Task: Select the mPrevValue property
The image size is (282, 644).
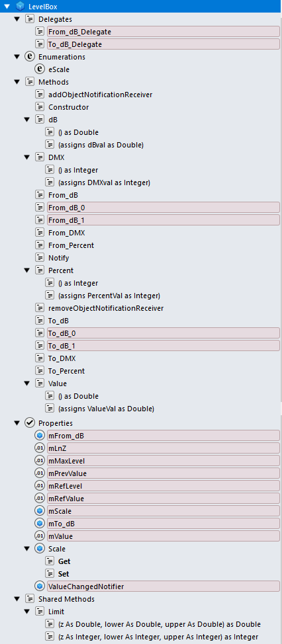Action: pyautogui.click(x=164, y=473)
